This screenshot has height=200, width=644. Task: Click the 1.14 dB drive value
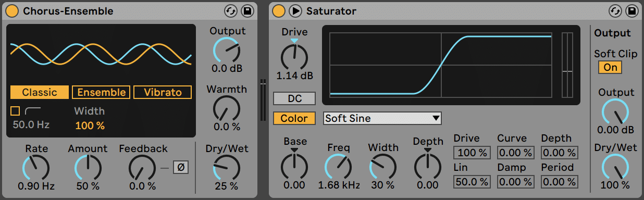[x=295, y=76]
